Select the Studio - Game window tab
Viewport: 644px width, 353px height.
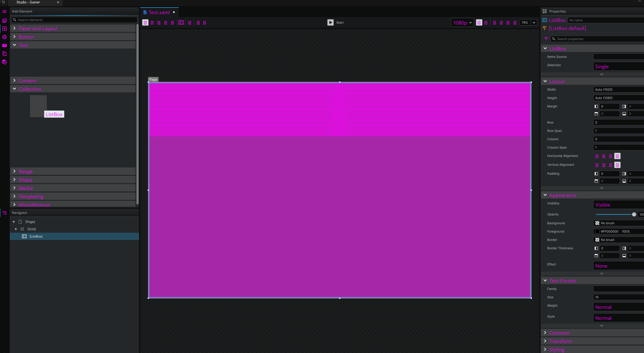click(x=35, y=2)
